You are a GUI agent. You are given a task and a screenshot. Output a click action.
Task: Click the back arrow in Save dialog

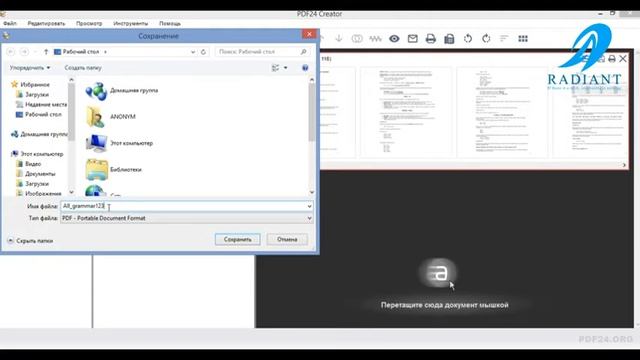tap(11, 52)
